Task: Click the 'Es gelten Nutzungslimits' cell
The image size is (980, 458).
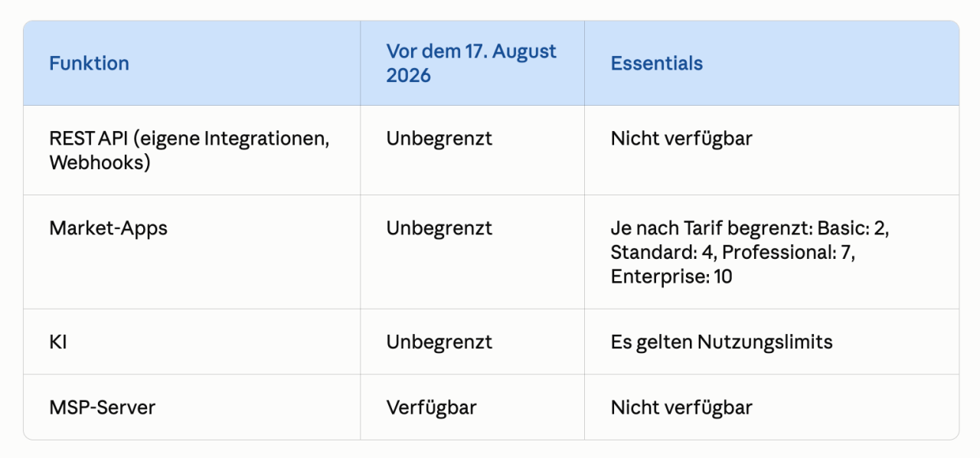Action: coord(772,342)
